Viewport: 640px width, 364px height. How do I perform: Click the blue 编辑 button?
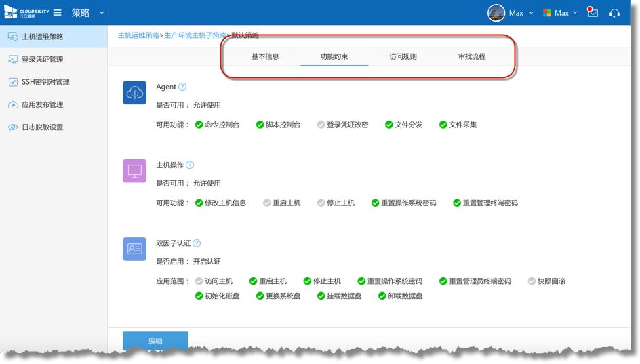(155, 341)
